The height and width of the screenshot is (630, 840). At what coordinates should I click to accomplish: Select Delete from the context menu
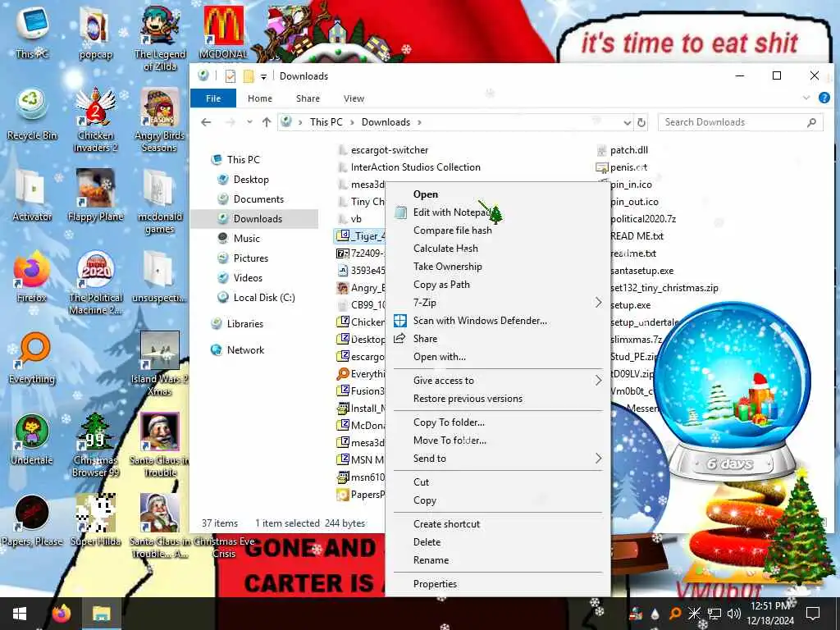498,542
